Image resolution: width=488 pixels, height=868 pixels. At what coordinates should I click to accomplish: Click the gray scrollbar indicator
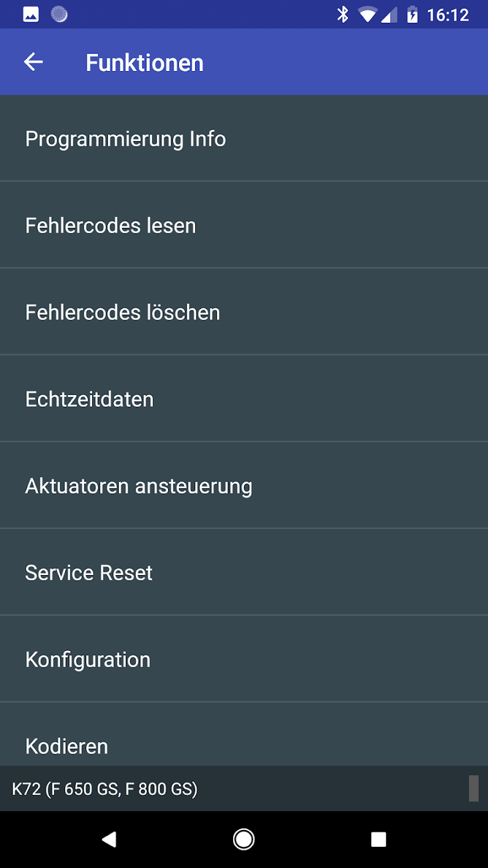pos(474,788)
